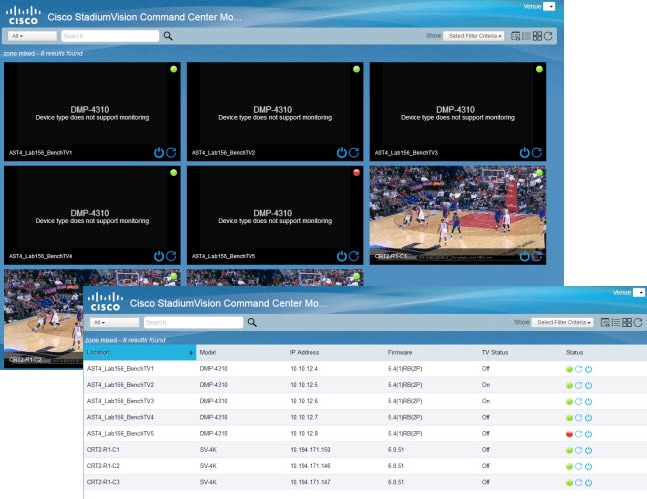647x499 pixels.
Task: Open CRT2-R1-C2 basketball video thumbnail
Action: [x=43, y=318]
